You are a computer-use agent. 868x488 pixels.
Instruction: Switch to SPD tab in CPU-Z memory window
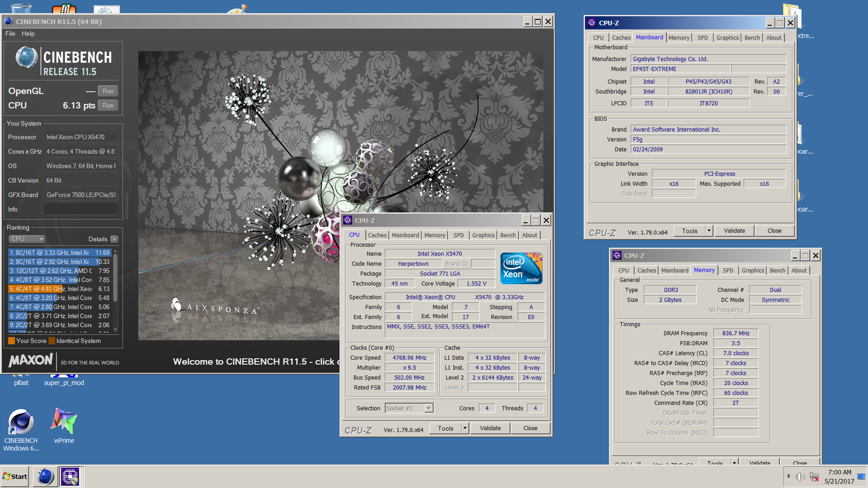(x=728, y=270)
